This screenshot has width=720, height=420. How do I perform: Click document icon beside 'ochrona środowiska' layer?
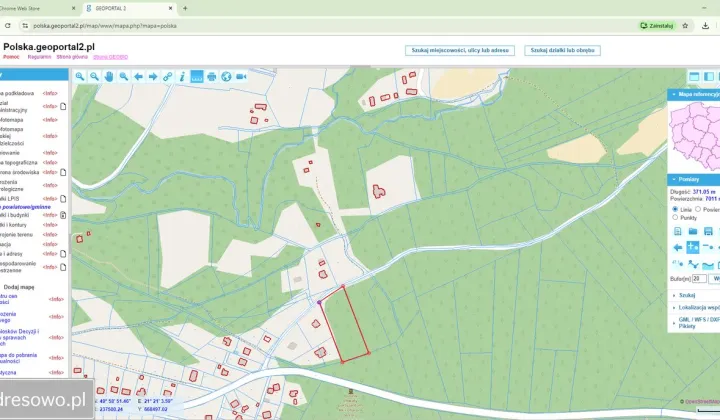(x=63, y=172)
